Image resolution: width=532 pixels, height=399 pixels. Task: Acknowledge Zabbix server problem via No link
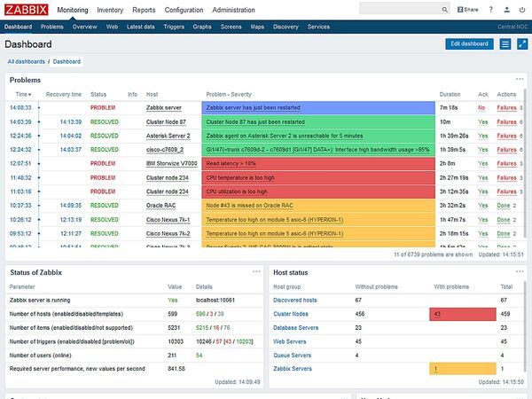(481, 107)
